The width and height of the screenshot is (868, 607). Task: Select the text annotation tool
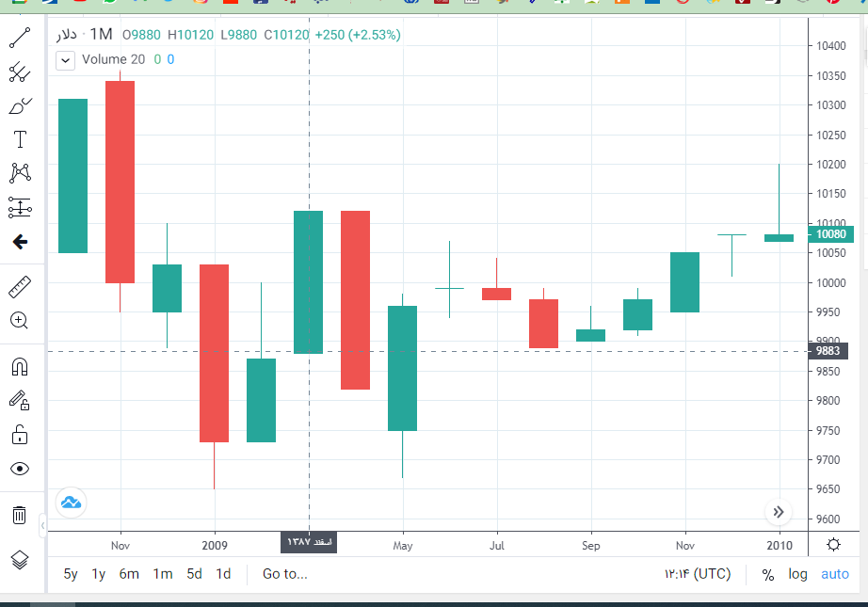point(20,140)
